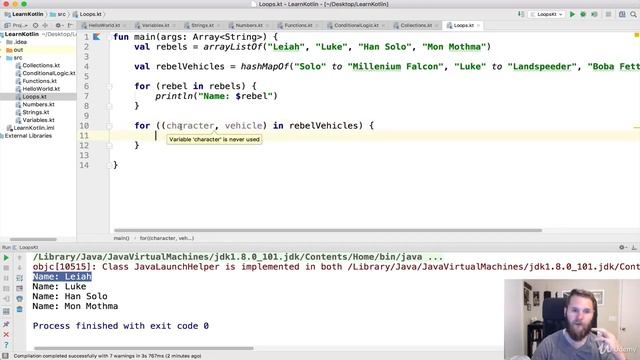Hide the Project tool window
Viewport: 640px width, 360px height.
(x=70, y=25)
